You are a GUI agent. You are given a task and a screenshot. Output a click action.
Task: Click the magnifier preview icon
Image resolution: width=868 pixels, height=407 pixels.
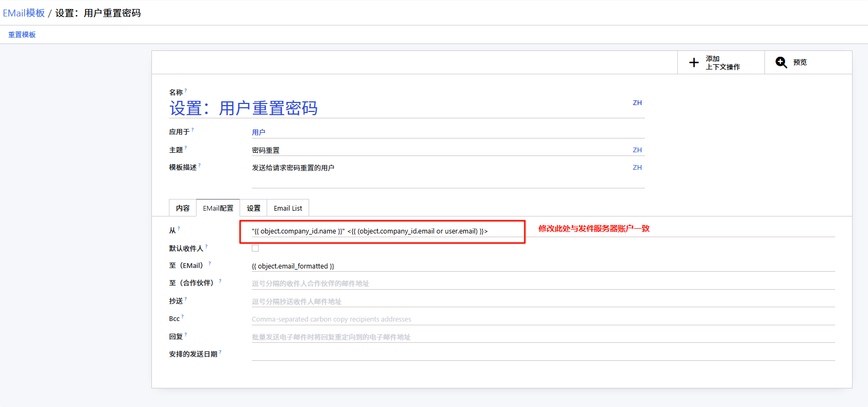click(781, 63)
